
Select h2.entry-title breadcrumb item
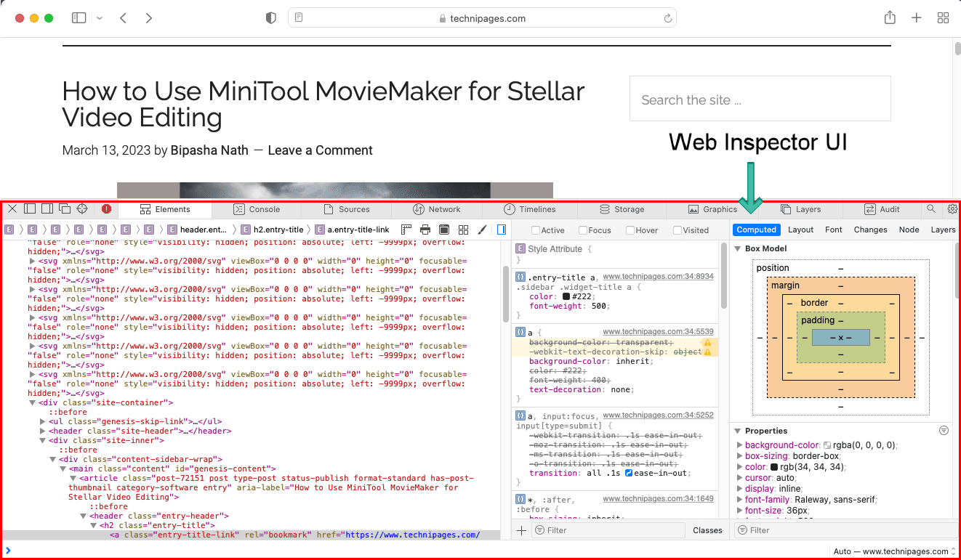tap(272, 230)
